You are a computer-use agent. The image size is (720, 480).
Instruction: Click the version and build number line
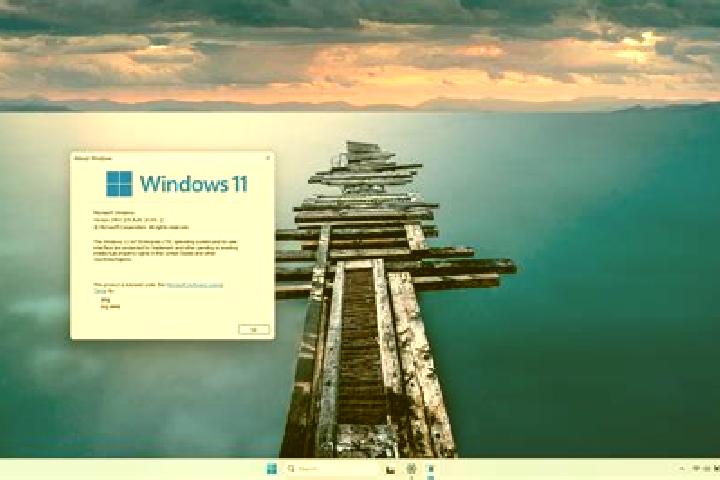tap(129, 220)
